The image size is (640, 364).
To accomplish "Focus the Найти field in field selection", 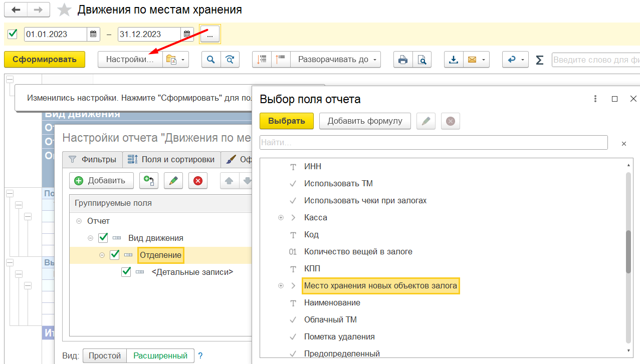I will pos(434,143).
